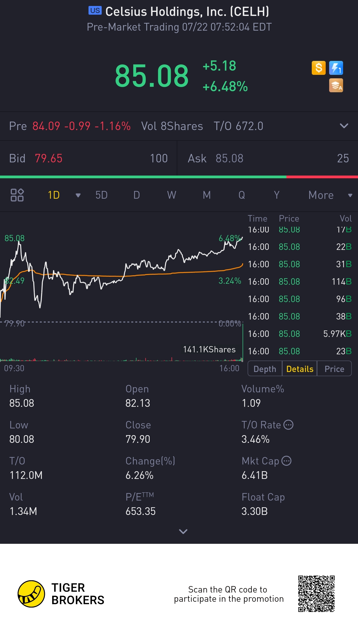Tap the 141.1KShares volume label
358x644 pixels.
click(209, 349)
